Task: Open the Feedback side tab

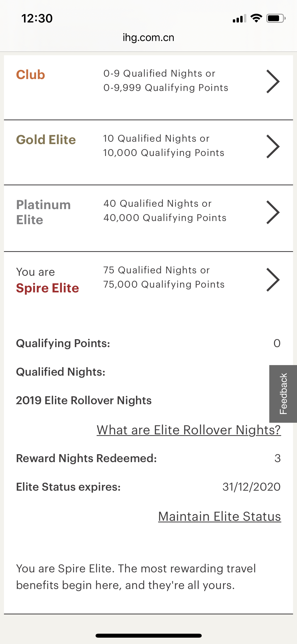Action: click(283, 394)
